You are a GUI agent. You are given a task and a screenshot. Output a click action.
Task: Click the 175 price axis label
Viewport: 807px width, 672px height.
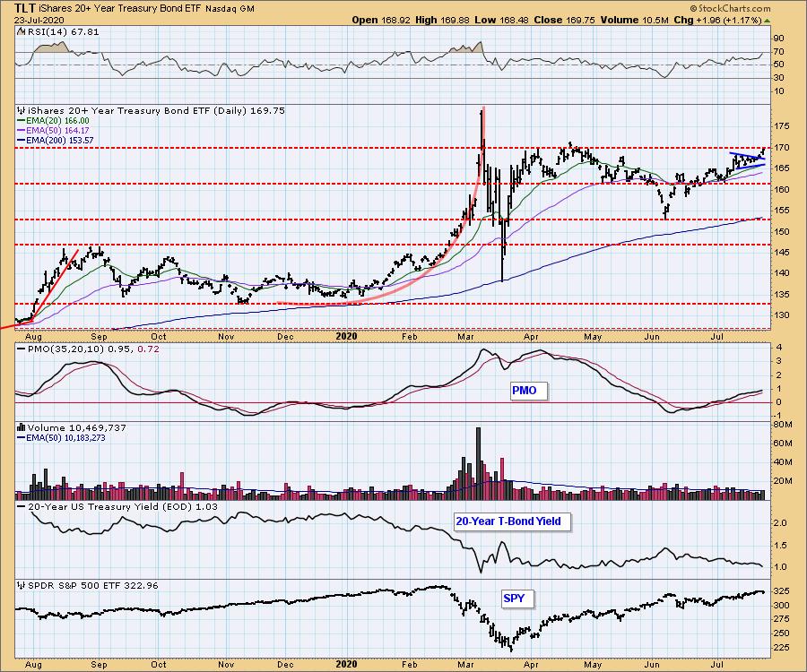point(781,126)
